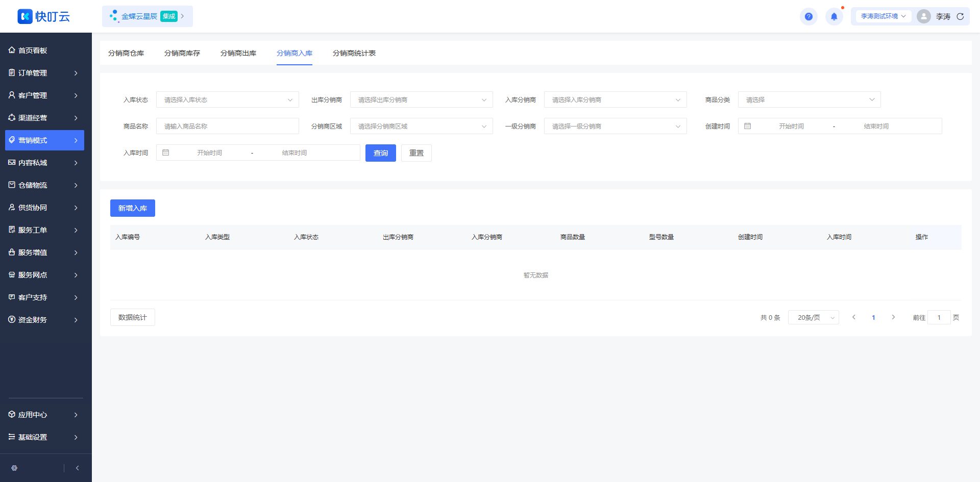The width and height of the screenshot is (980, 482).
Task: Open the 分销商区域 dropdown
Action: coord(422,126)
